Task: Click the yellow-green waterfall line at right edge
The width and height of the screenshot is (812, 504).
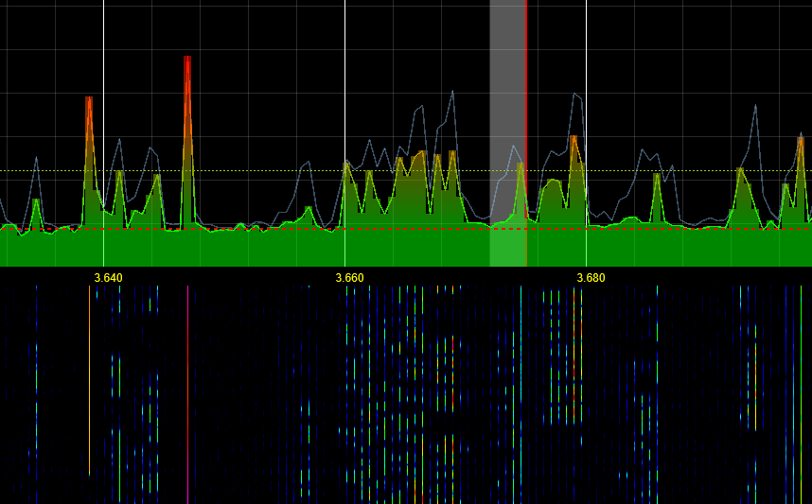Action: [801, 397]
